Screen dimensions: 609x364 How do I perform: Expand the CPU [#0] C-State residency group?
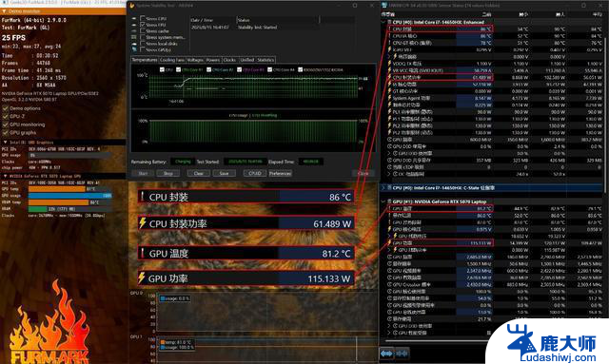click(x=383, y=188)
